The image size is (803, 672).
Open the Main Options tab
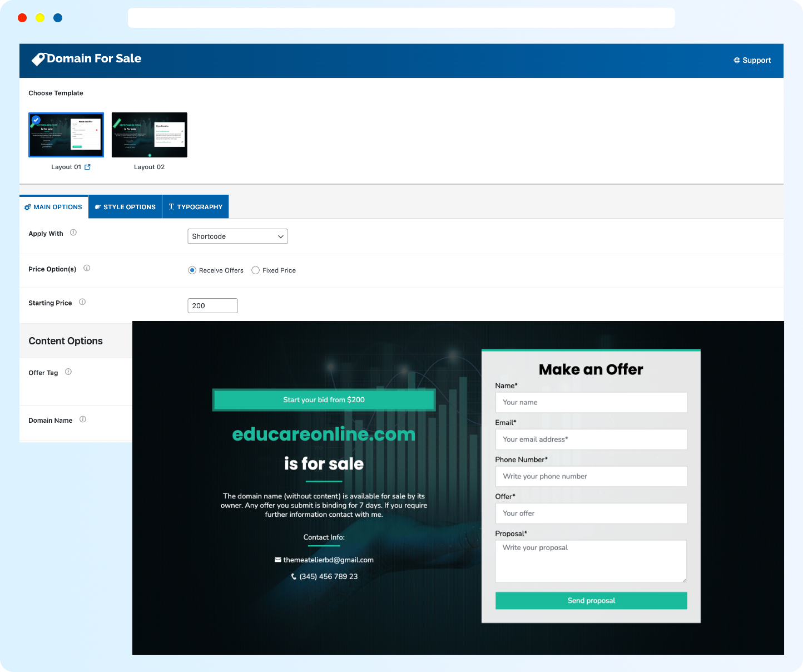pos(53,207)
